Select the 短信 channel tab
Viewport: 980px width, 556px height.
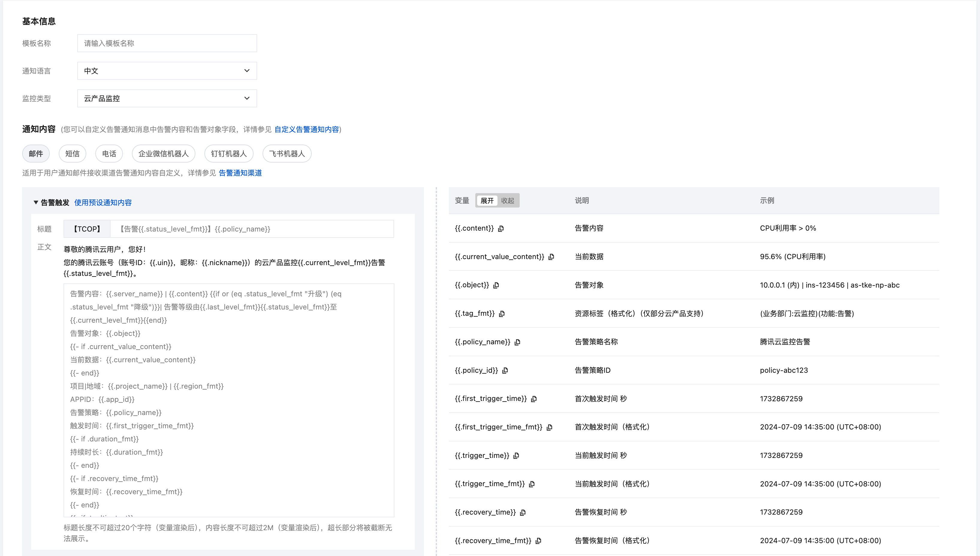point(72,154)
